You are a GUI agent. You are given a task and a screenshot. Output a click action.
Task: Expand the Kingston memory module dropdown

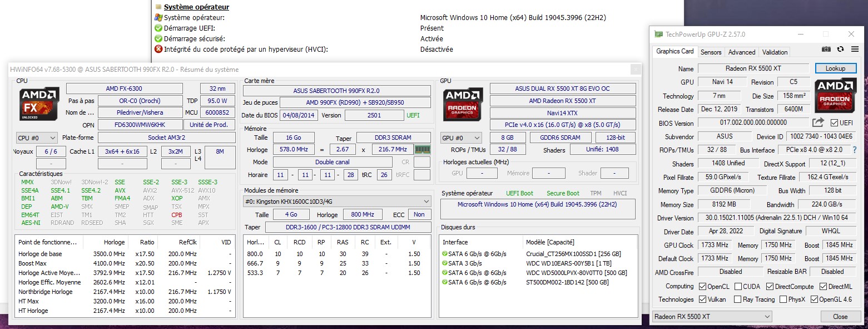(338, 202)
